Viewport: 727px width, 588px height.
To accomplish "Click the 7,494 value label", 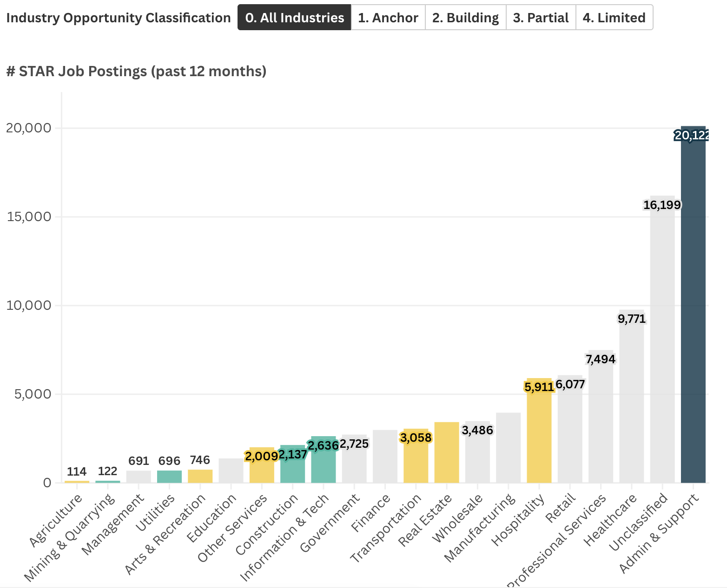I will point(601,359).
